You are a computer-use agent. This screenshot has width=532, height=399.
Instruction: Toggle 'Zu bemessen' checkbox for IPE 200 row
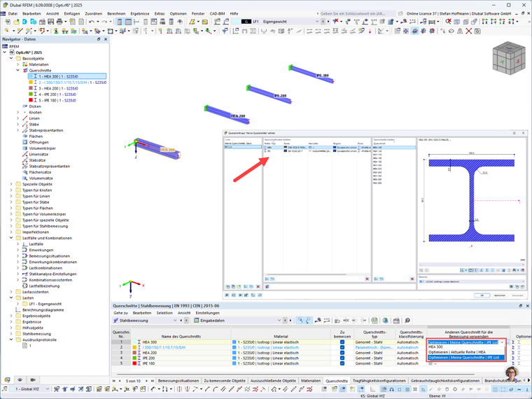click(342, 358)
